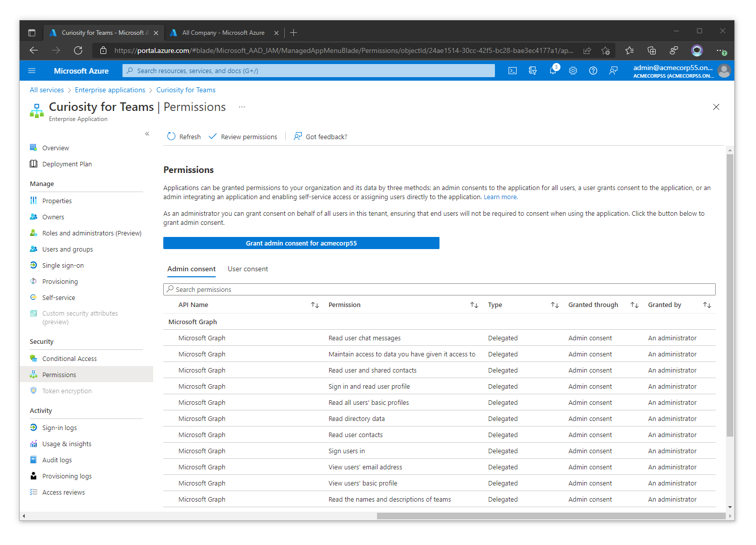Click the admin account avatar
Viewport: 756px width, 545px height.
(724, 71)
